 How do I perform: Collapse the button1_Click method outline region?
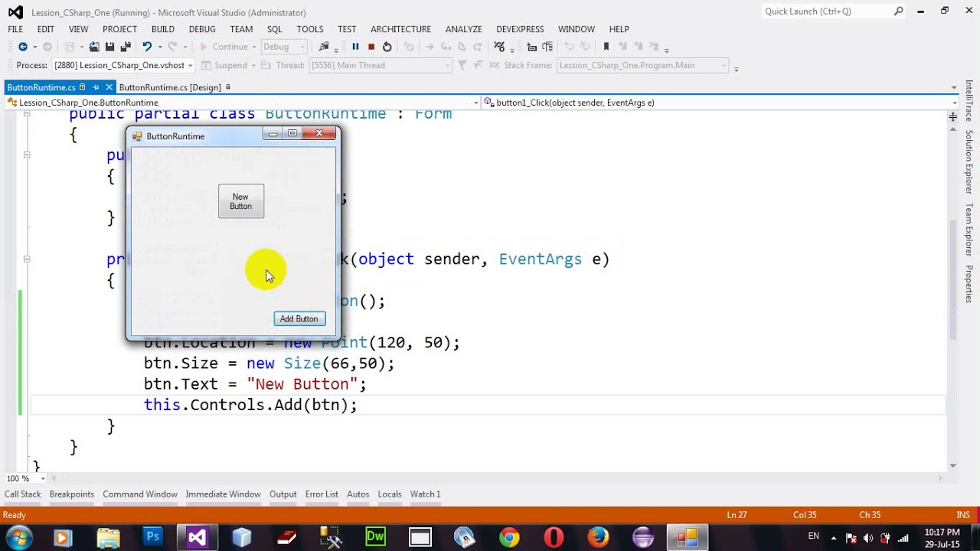(27, 259)
